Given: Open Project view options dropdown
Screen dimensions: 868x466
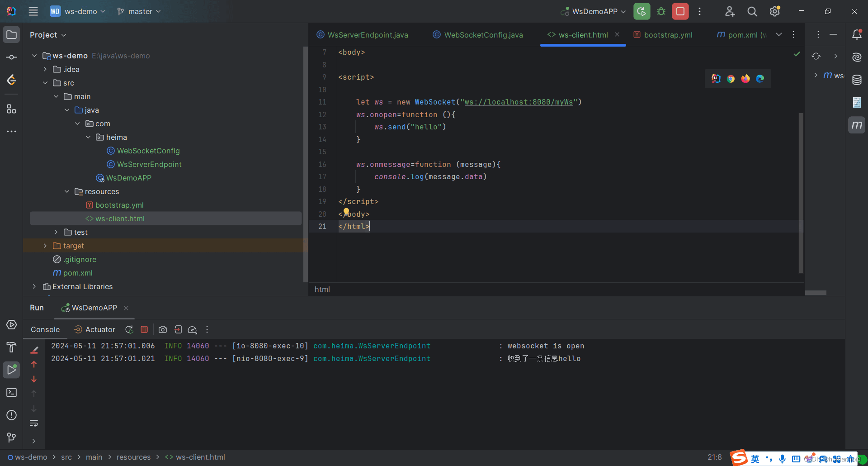Looking at the screenshot, I should [48, 35].
